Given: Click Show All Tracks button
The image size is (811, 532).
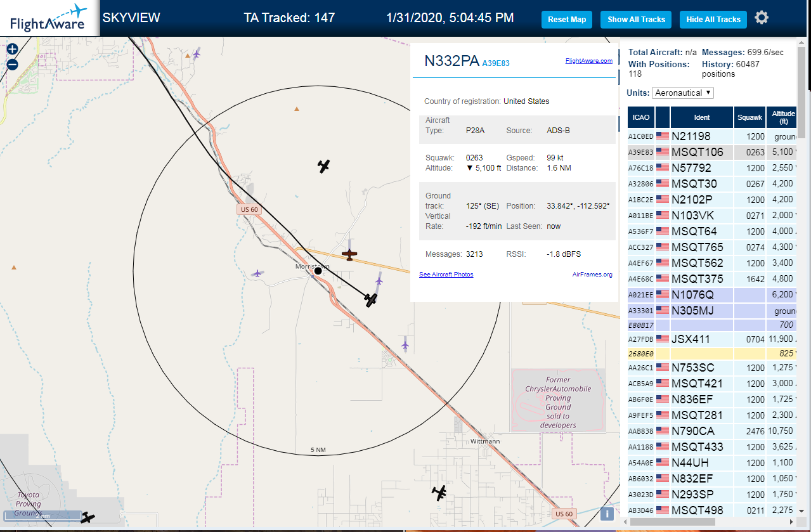Looking at the screenshot, I should 636,19.
